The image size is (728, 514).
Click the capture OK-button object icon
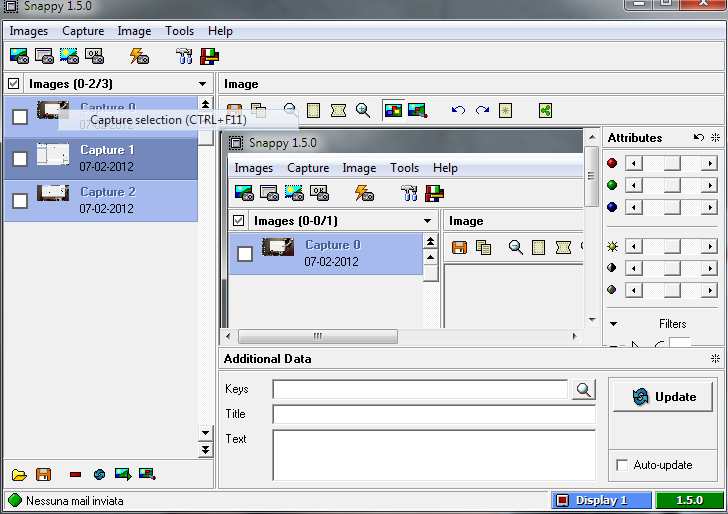pyautogui.click(x=94, y=56)
